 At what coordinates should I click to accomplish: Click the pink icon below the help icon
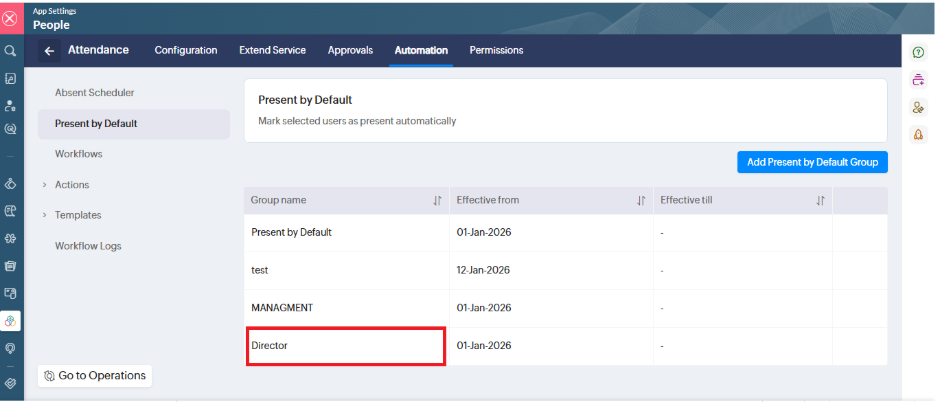pos(918,80)
